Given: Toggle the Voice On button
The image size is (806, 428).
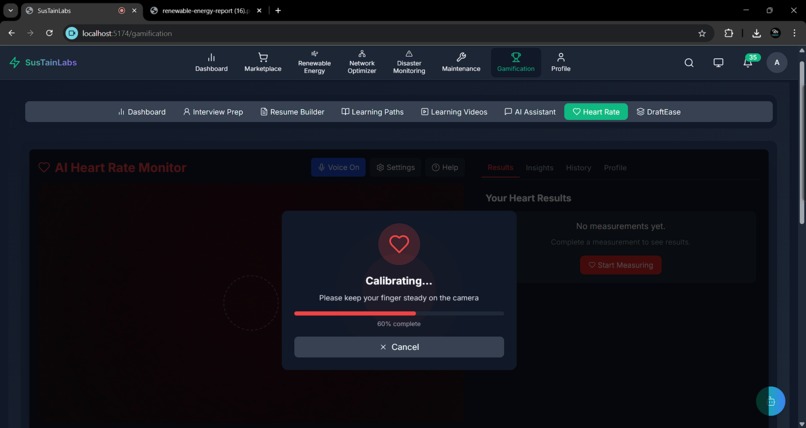Looking at the screenshot, I should click(x=338, y=167).
